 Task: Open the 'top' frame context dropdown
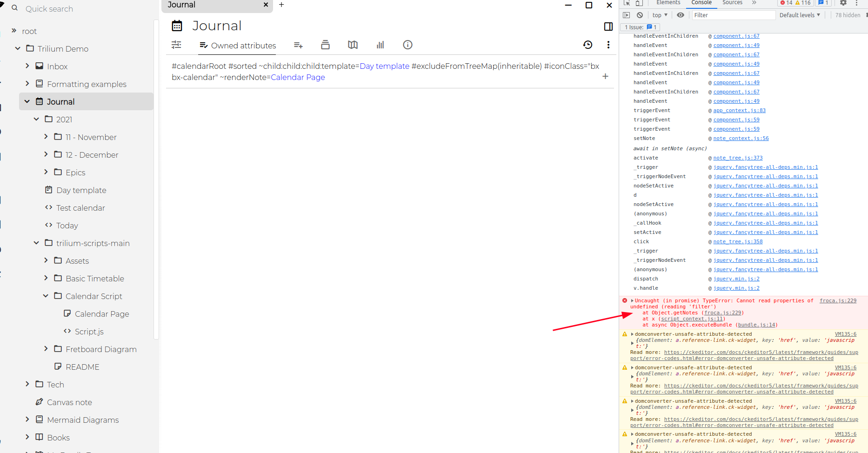pyautogui.click(x=660, y=15)
